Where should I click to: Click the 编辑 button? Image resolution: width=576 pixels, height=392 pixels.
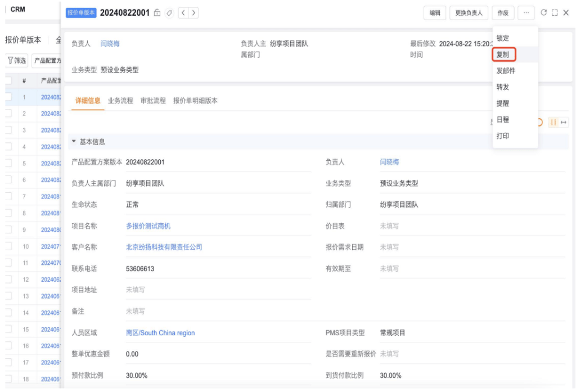click(x=435, y=13)
